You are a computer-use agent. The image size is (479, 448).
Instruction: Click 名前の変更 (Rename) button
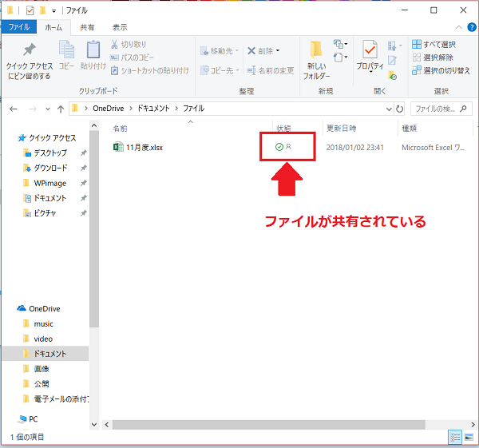271,70
